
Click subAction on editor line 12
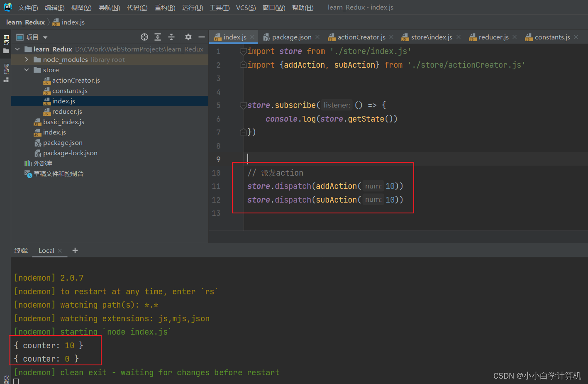(336, 200)
